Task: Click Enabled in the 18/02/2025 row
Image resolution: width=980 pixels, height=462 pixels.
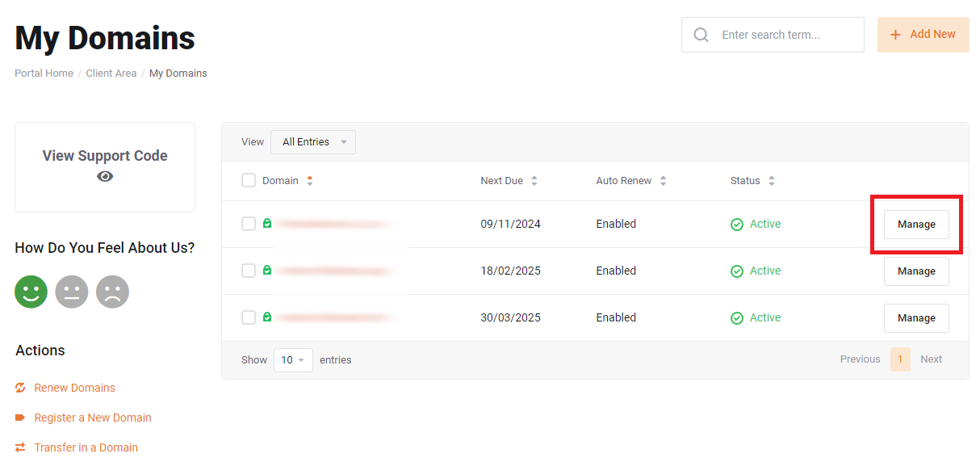Action: [616, 271]
